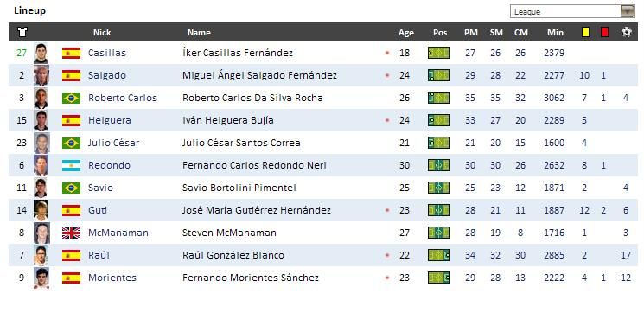Viewport: 644px width, 332px height.
Task: Sort table by Min column header
Action: [555, 33]
